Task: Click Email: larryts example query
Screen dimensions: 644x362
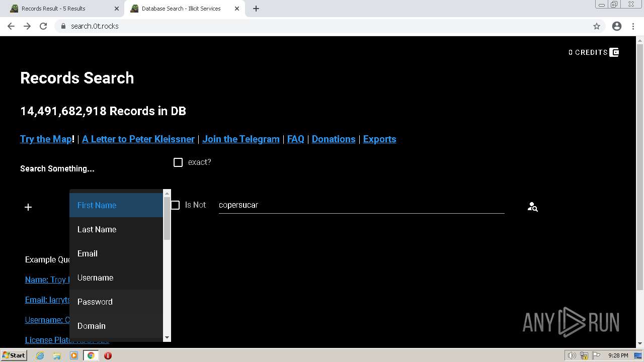Action: (x=47, y=300)
